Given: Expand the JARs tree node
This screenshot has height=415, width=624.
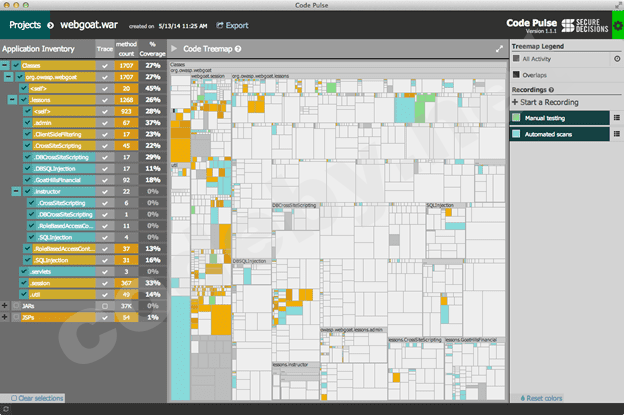Looking at the screenshot, I should [x=5, y=306].
